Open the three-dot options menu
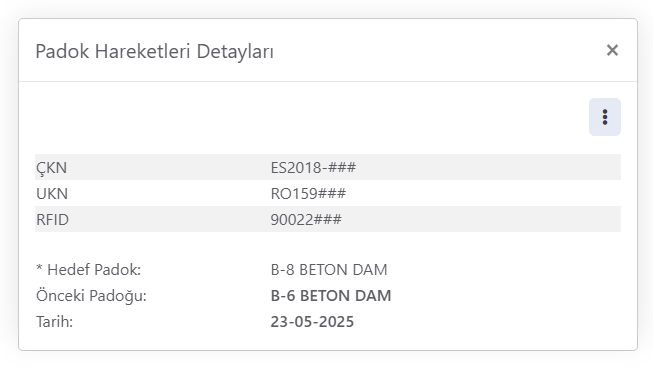The width and height of the screenshot is (653, 367). click(605, 117)
